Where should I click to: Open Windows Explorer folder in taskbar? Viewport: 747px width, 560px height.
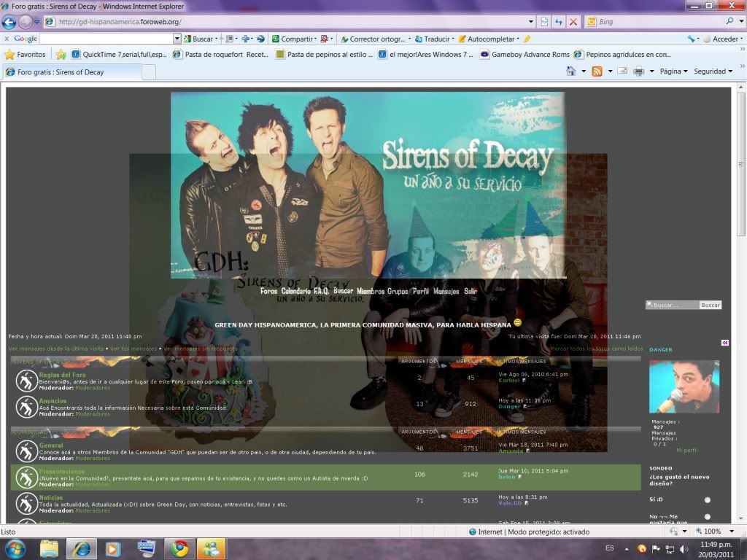[49, 548]
